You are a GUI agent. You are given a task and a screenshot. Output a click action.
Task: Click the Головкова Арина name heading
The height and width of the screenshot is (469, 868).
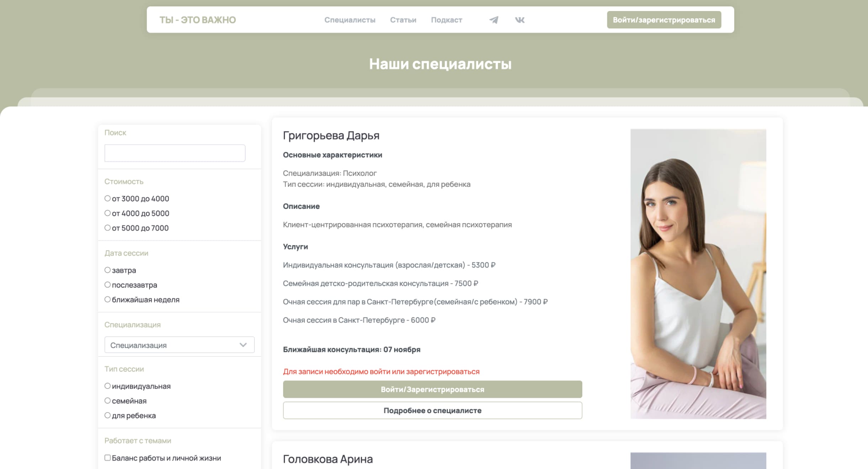(x=328, y=459)
